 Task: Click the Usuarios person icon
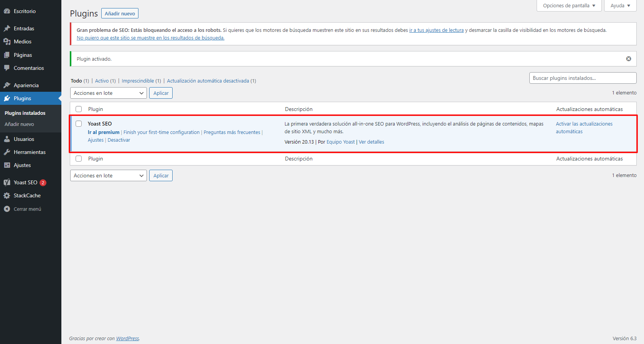(x=7, y=139)
